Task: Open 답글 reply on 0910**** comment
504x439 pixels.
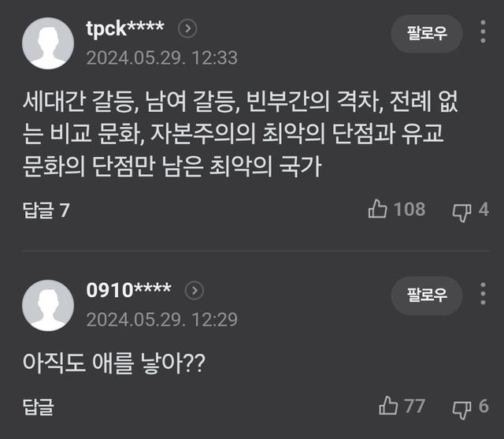Action: point(39,407)
